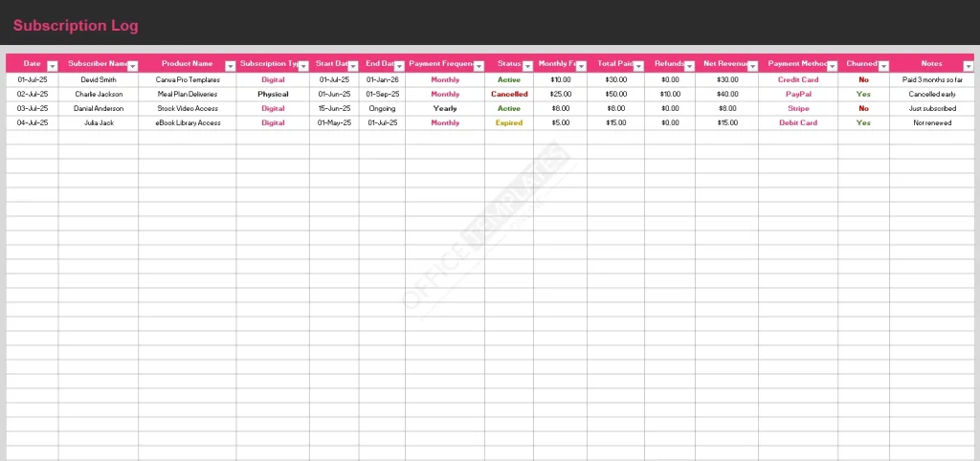Open the Net Revenue filter dropdown
The image size is (980, 461).
(752, 66)
